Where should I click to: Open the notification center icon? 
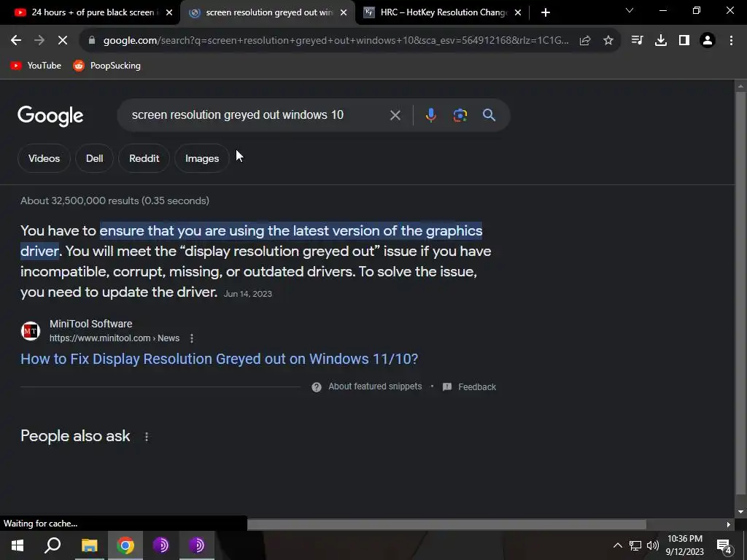click(724, 545)
